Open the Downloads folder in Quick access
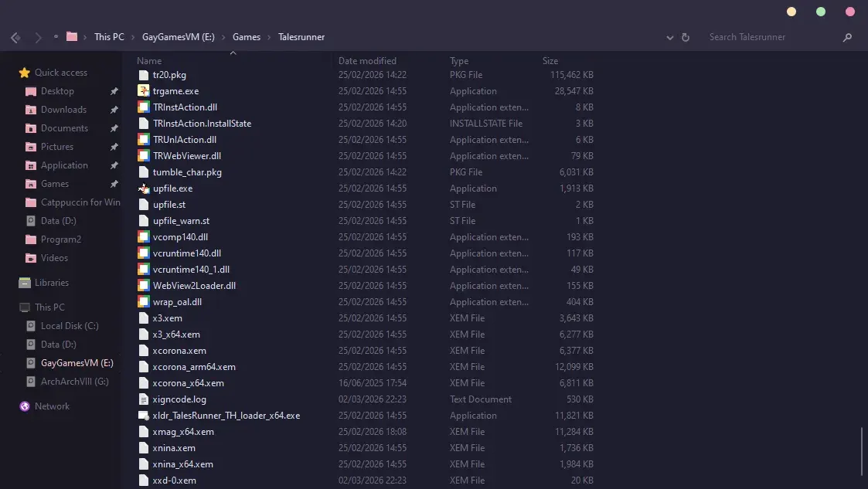 [63, 110]
